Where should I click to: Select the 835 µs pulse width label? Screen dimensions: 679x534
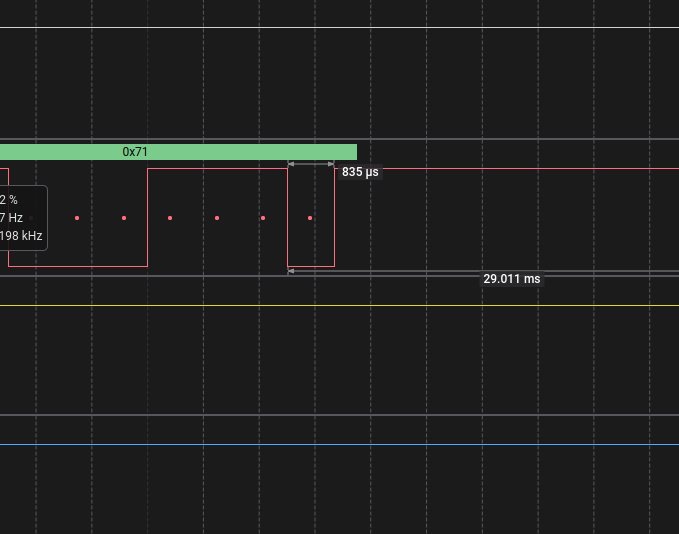tap(360, 172)
